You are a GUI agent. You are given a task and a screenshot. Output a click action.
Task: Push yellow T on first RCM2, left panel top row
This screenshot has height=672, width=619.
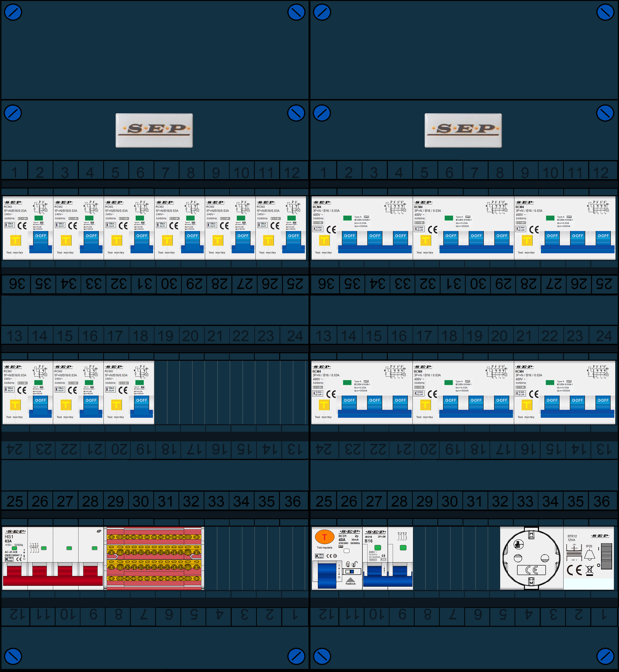pyautogui.click(x=15, y=240)
